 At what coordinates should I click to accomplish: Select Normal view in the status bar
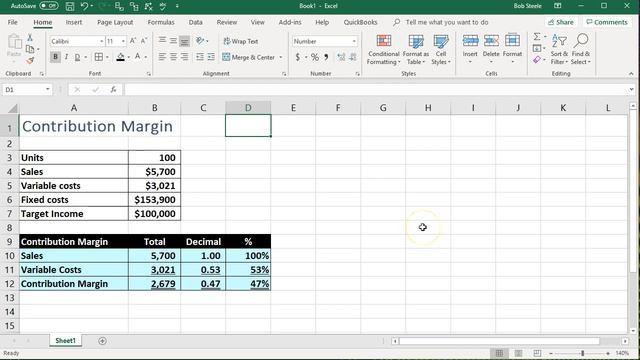click(x=499, y=353)
